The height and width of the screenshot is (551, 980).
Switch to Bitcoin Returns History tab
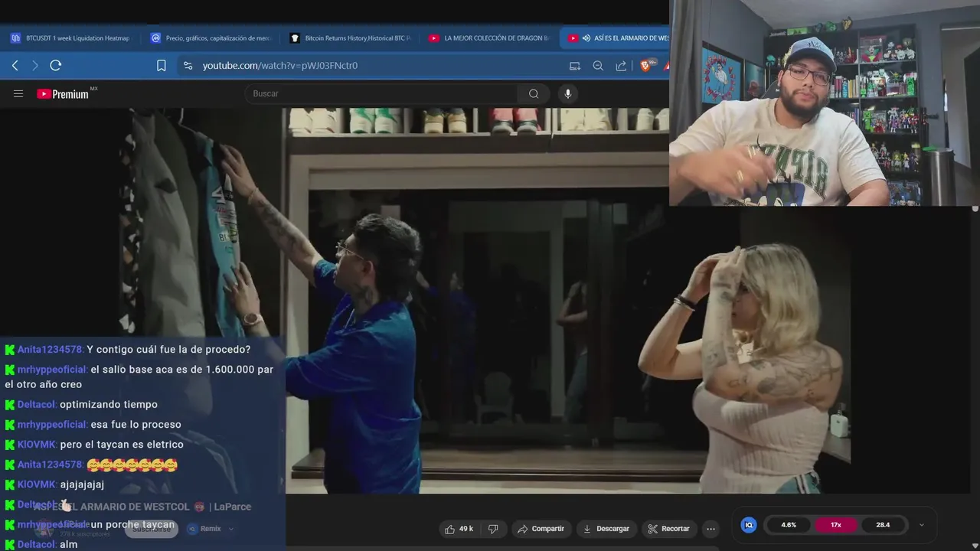[x=351, y=38]
